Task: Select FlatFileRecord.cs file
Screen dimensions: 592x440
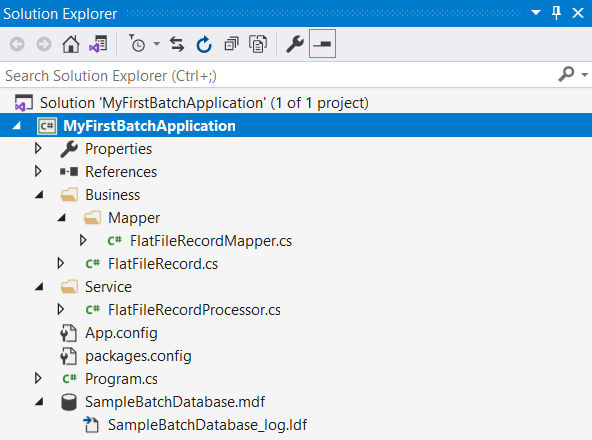Action: [163, 264]
